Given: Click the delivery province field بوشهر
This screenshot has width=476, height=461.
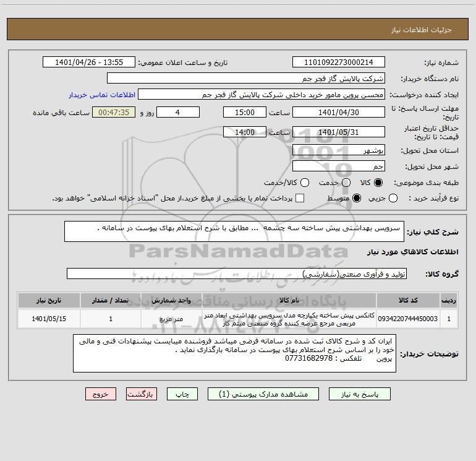Looking at the screenshot, I should [339, 150].
